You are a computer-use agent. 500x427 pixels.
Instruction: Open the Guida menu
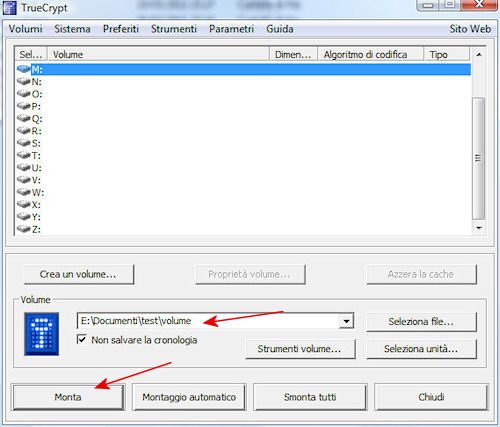(x=280, y=29)
